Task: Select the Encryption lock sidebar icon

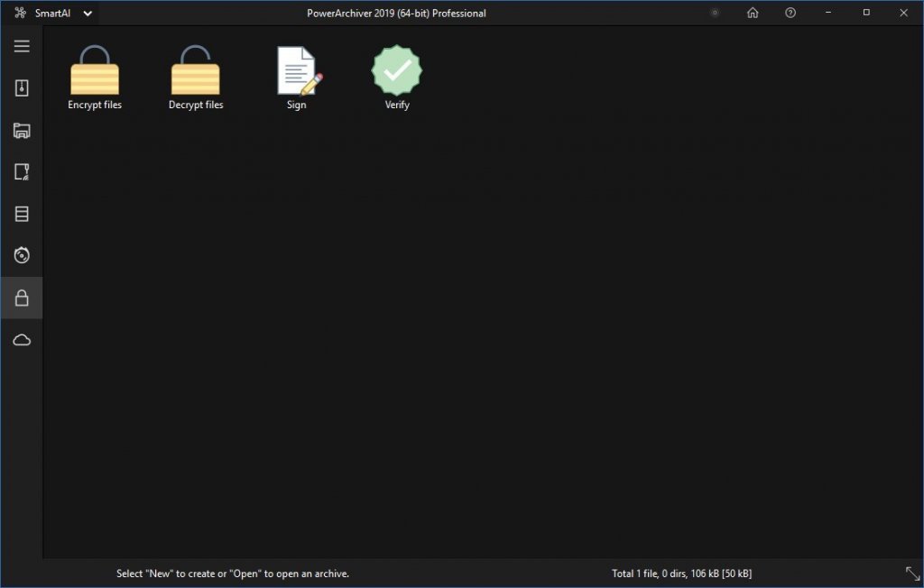Action: pyautogui.click(x=22, y=298)
